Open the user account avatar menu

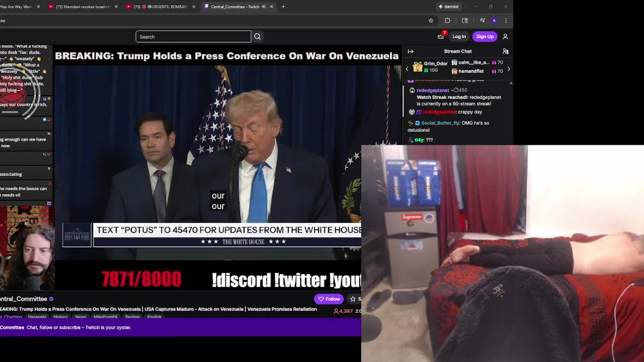coord(505,37)
